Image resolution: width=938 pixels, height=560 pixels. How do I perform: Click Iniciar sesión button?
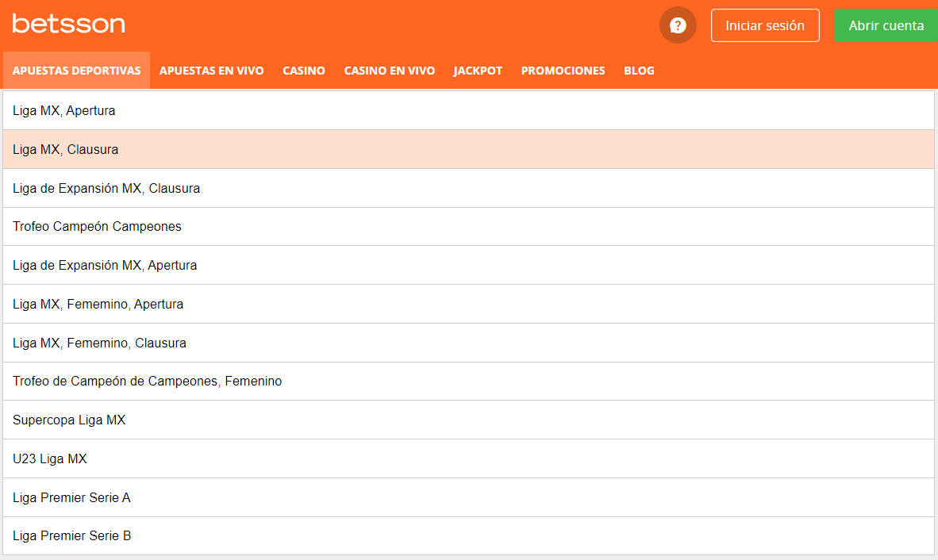765,25
